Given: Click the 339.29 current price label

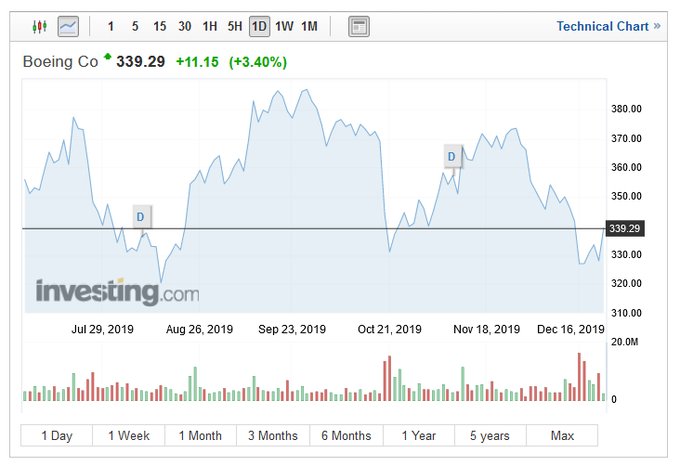Looking at the screenshot, I should pos(624,228).
